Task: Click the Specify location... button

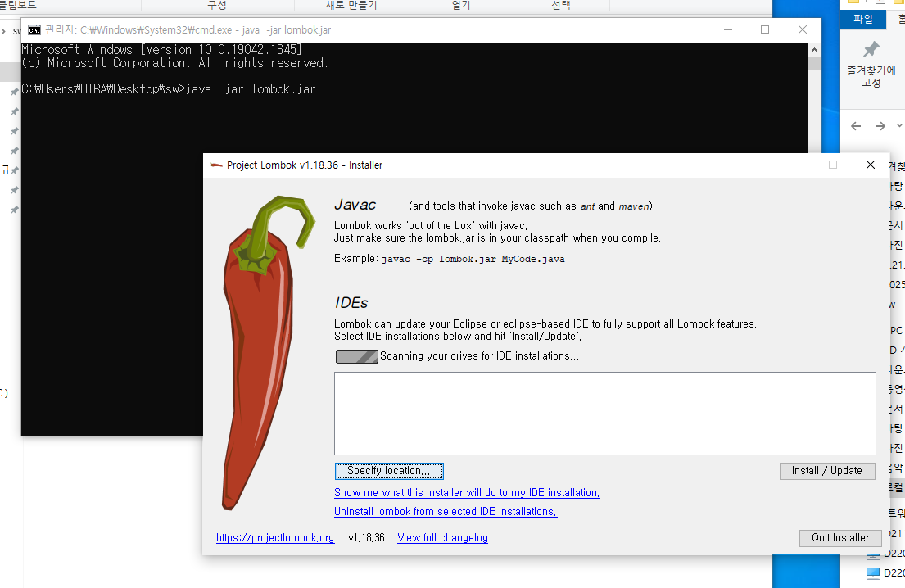Action: click(389, 471)
